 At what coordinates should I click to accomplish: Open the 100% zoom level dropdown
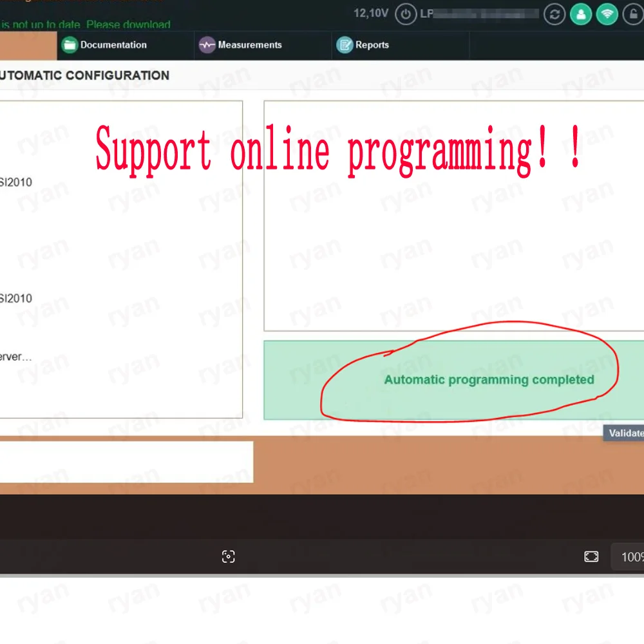pos(627,557)
